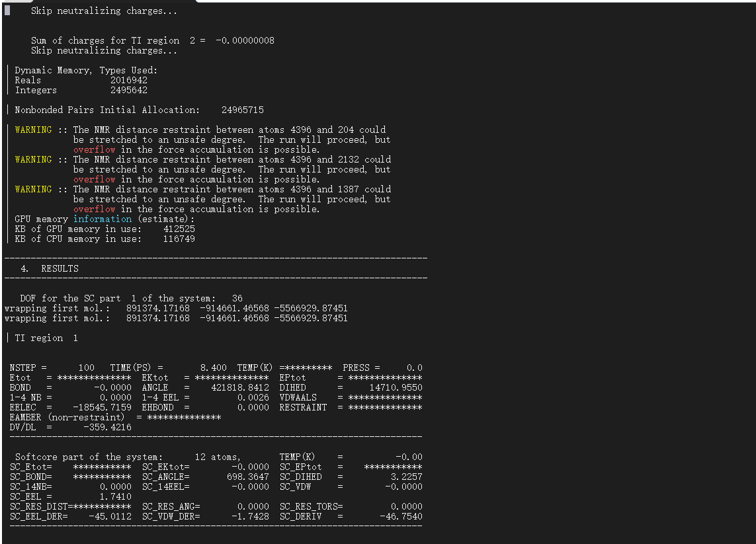Click the terminal cursor block at top-left
Viewport: 756px width, 544px height.
pyautogui.click(x=7, y=10)
